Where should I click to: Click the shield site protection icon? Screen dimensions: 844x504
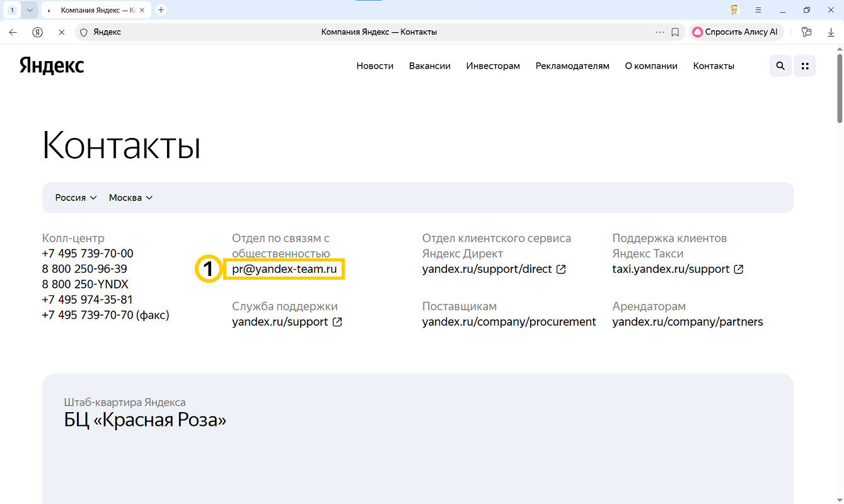tap(83, 32)
